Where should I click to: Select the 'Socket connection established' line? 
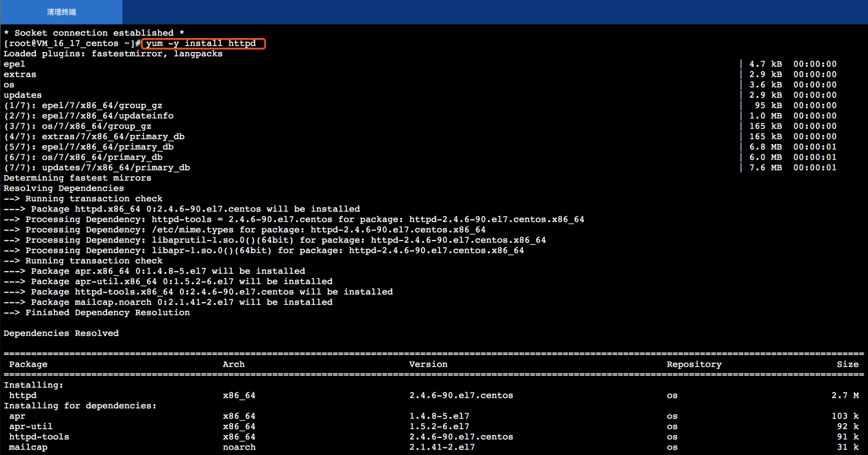coord(94,33)
